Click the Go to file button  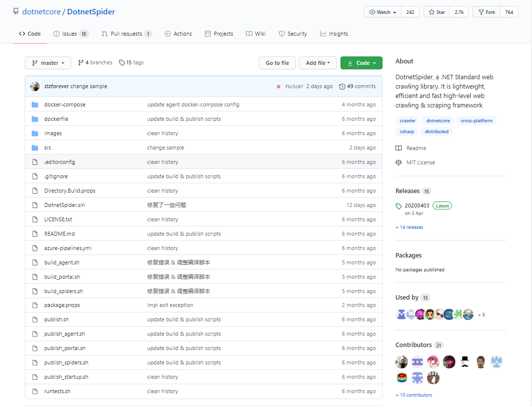tap(277, 63)
